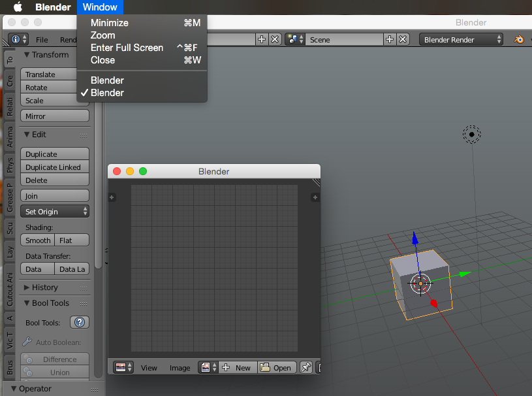The image size is (532, 396).
Task: Click the Scene name field
Action: 344,39
